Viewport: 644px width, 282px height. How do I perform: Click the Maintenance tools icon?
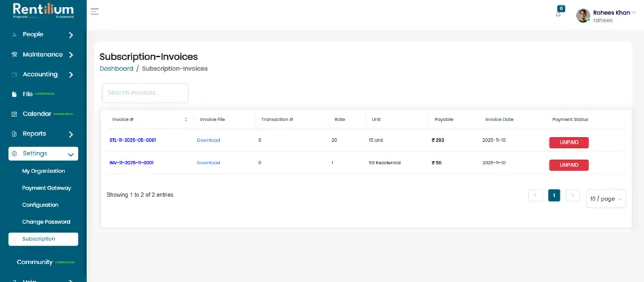point(14,55)
